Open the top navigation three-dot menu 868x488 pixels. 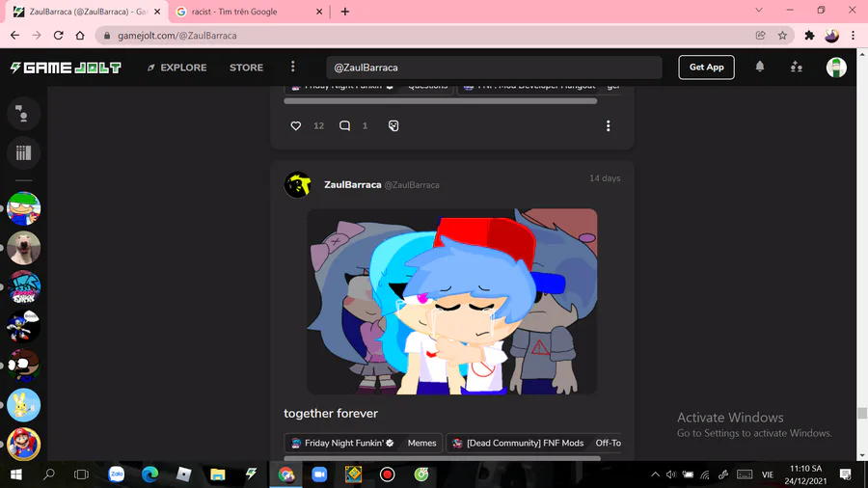tap(293, 67)
